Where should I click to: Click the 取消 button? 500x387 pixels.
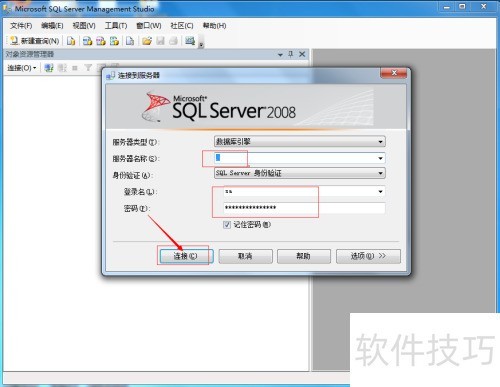point(246,256)
